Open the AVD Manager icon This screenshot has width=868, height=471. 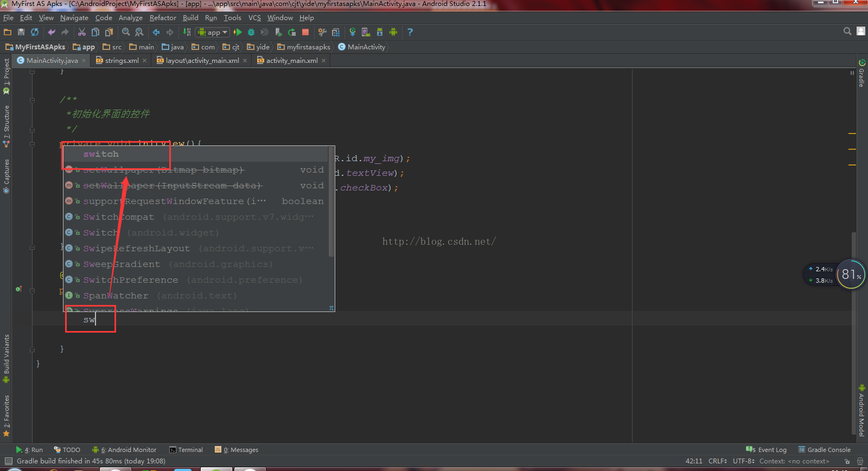366,32
